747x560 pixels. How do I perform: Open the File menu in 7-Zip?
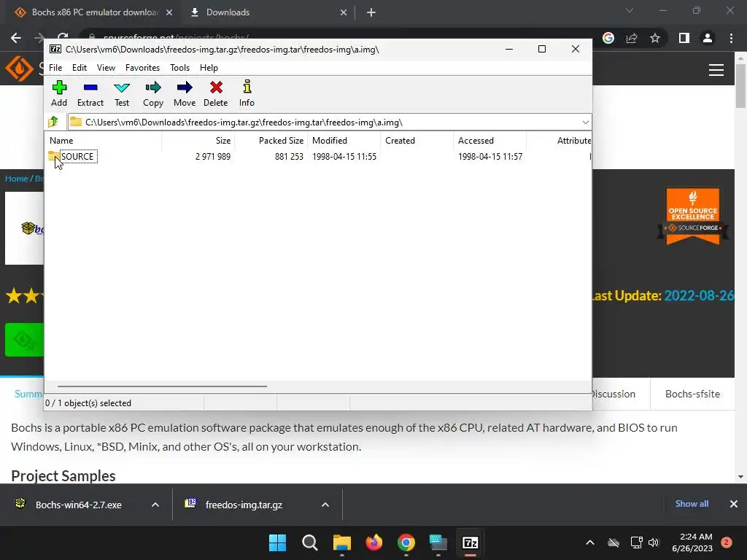tap(55, 68)
